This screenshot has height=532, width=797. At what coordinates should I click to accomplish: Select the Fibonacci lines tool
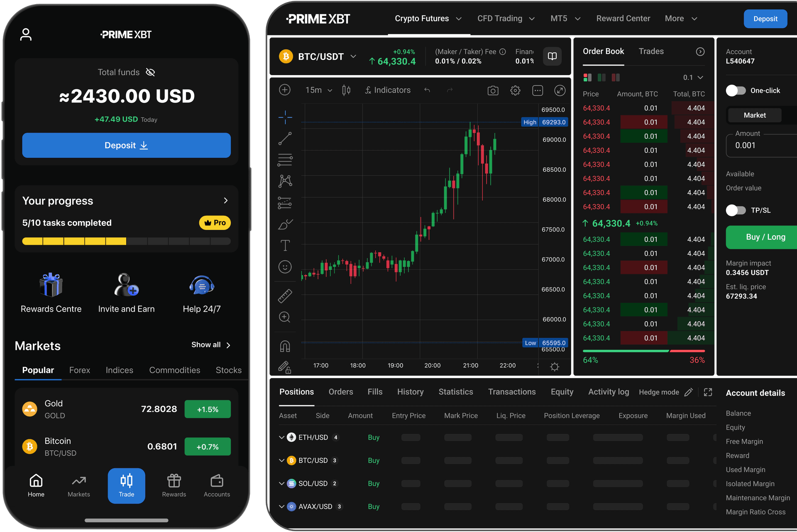point(285,160)
